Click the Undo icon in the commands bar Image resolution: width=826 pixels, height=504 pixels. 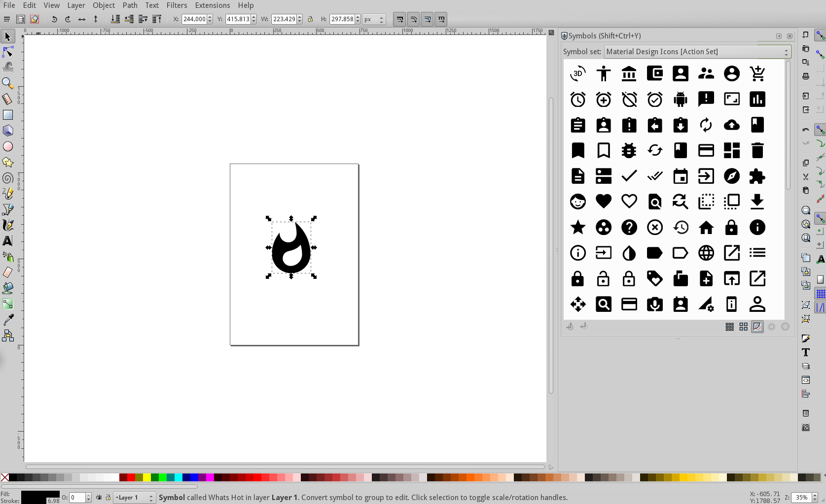54,19
